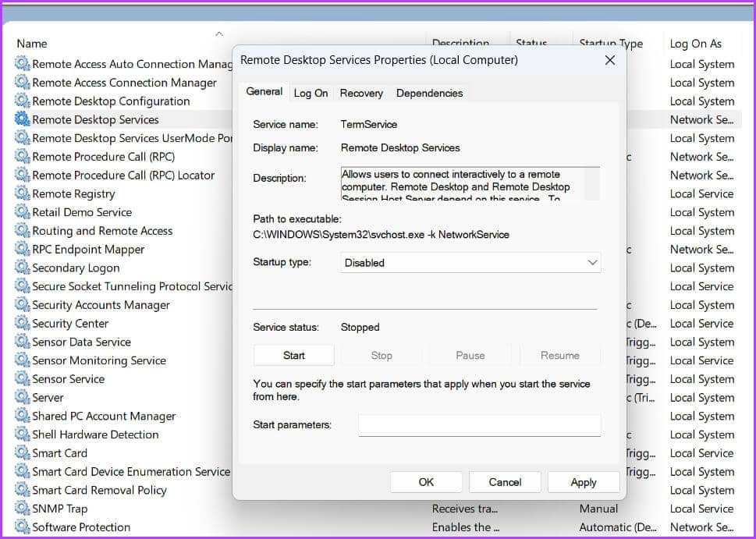Open the Dependencies tab

(x=430, y=93)
